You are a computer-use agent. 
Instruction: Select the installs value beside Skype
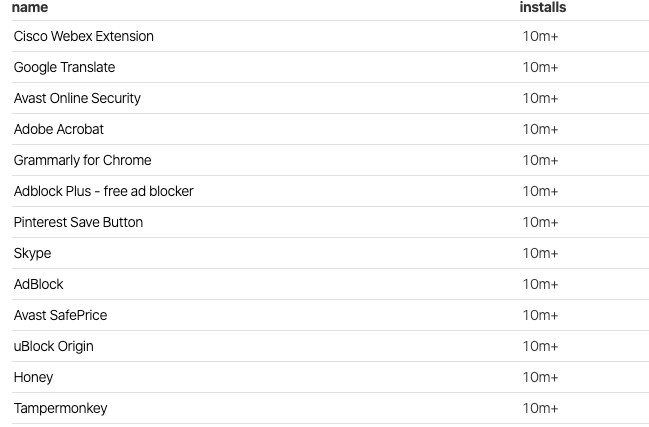(x=540, y=253)
